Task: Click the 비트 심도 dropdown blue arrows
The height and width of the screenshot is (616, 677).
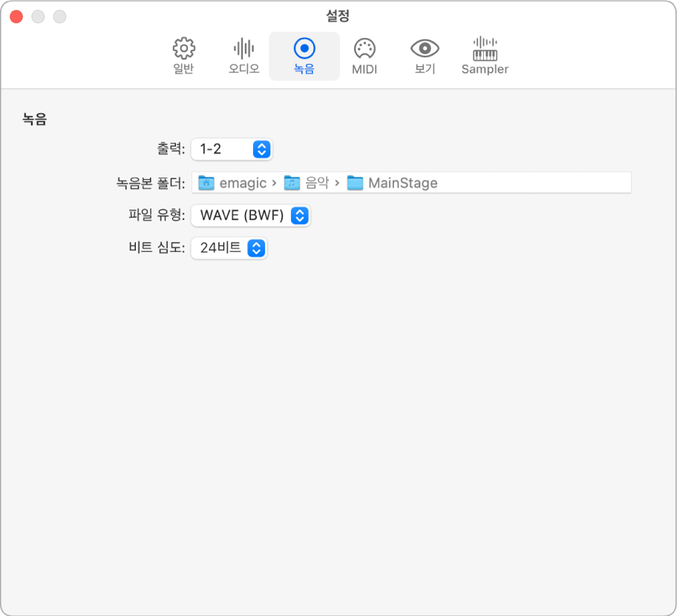Action: pos(256,248)
